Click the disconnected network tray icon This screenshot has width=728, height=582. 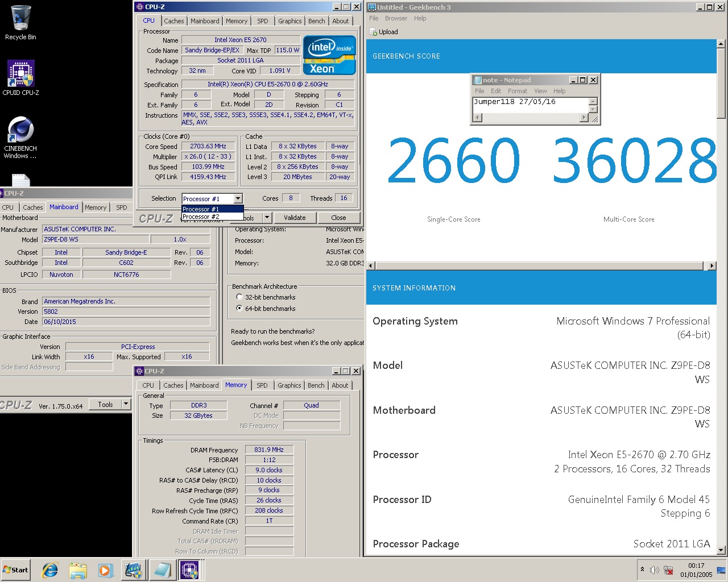pos(669,570)
